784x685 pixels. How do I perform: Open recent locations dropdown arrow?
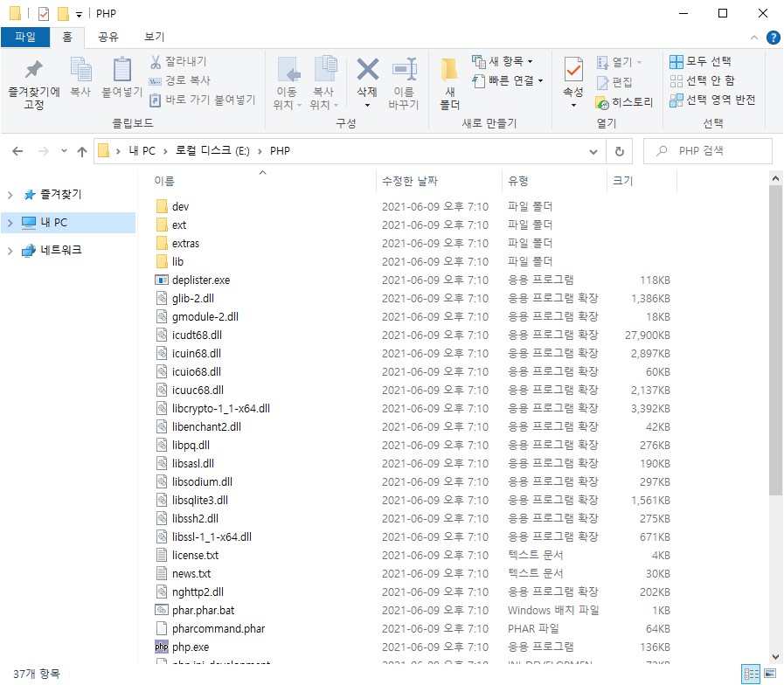[64, 150]
